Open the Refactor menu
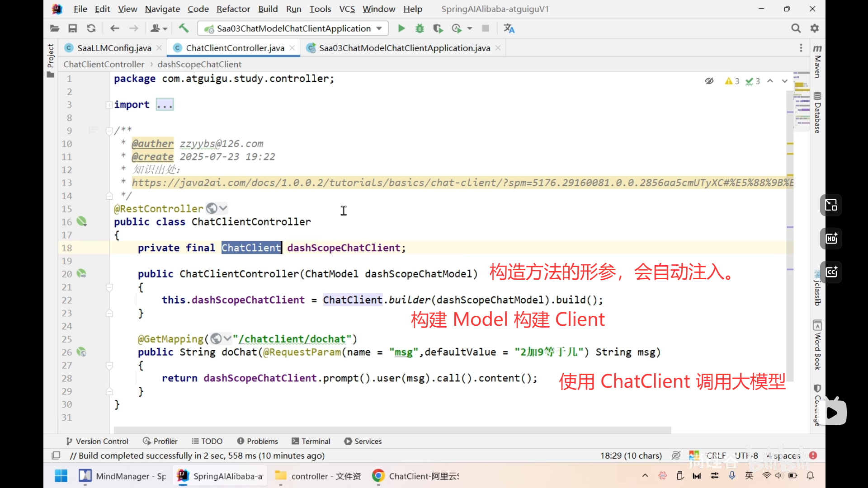This screenshot has width=868, height=488. [x=233, y=9]
